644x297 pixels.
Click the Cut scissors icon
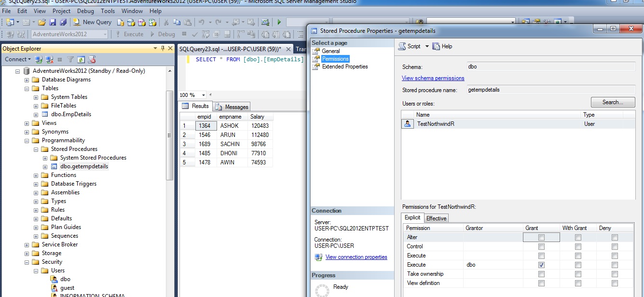click(166, 22)
